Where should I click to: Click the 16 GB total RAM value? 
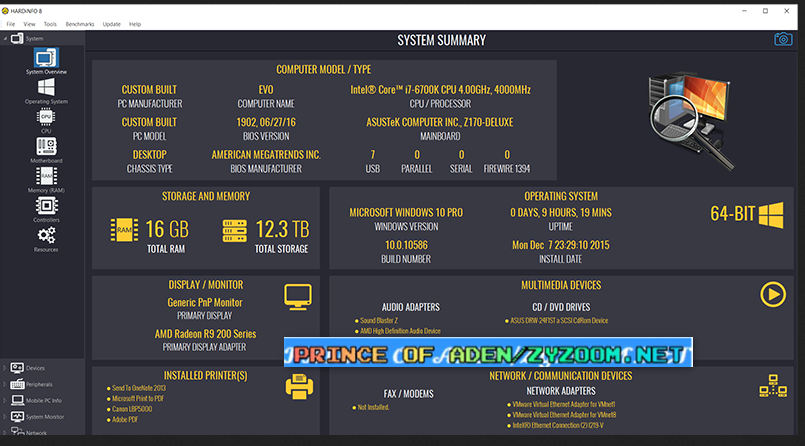click(167, 229)
